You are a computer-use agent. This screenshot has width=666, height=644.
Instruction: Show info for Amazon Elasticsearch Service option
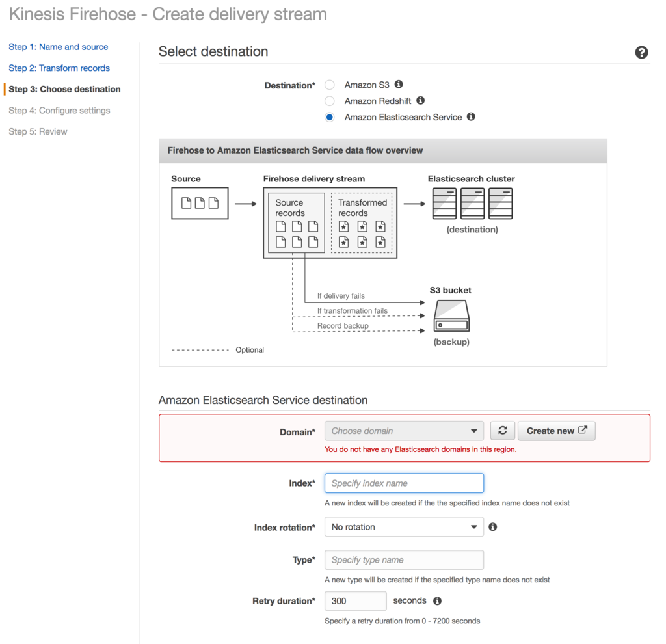(471, 116)
